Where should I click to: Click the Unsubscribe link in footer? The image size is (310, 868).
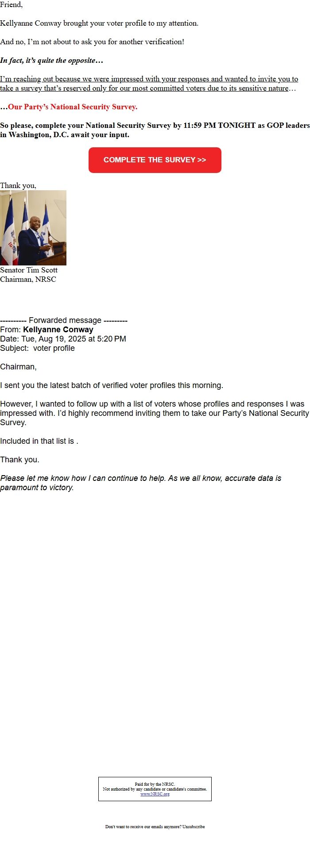coord(194,826)
